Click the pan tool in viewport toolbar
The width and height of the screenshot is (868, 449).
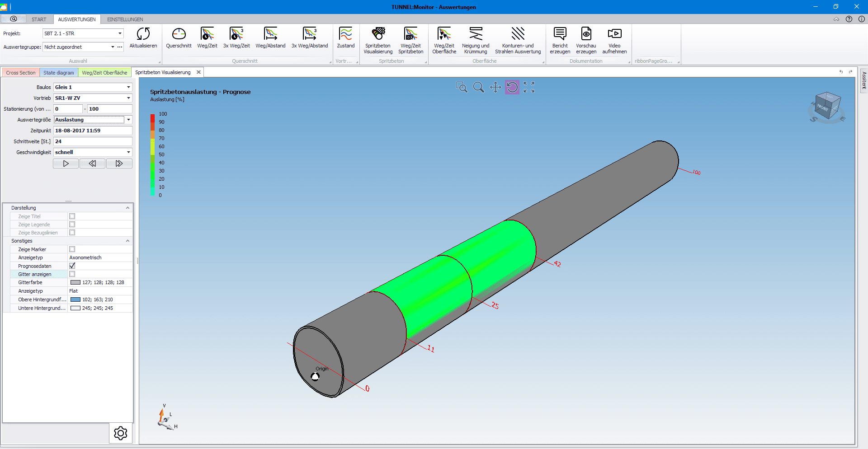click(495, 87)
